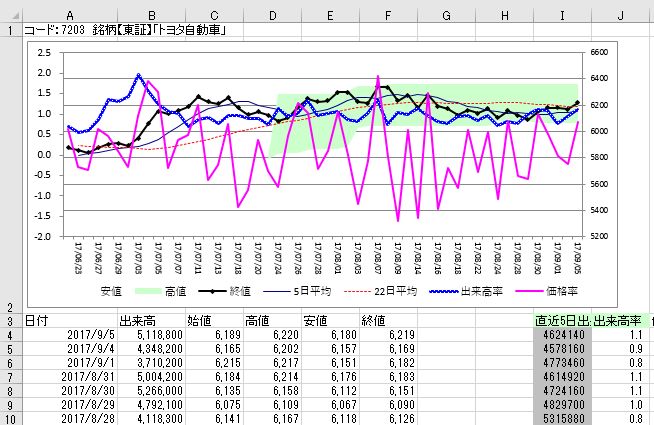Select row 4 header
Viewport: 654px width, 425px height.
(x=10, y=335)
